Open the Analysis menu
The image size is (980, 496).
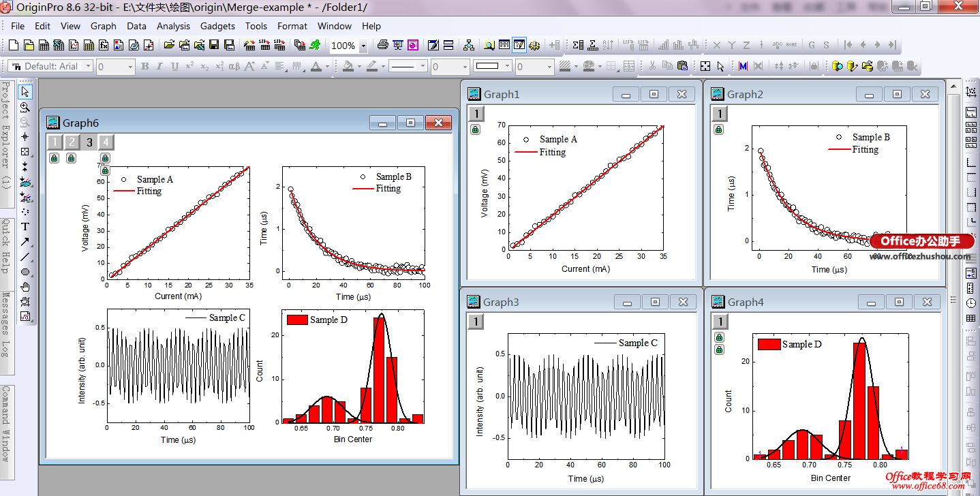coord(173,26)
